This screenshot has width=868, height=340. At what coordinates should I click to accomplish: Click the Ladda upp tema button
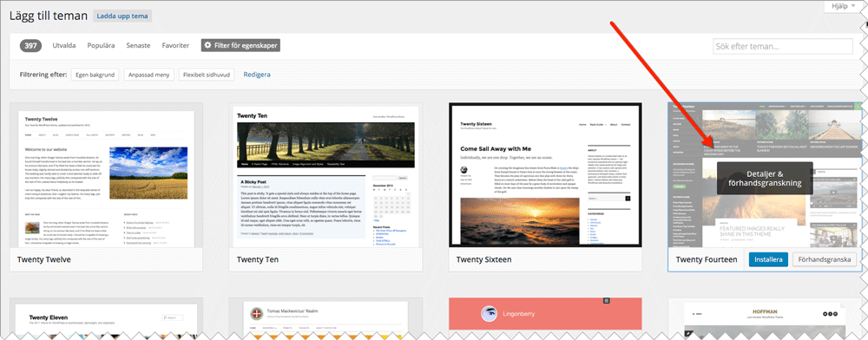(x=122, y=16)
